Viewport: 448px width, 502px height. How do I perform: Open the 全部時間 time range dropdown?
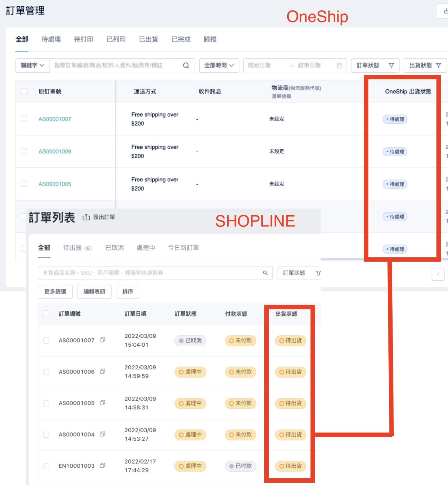(x=219, y=65)
